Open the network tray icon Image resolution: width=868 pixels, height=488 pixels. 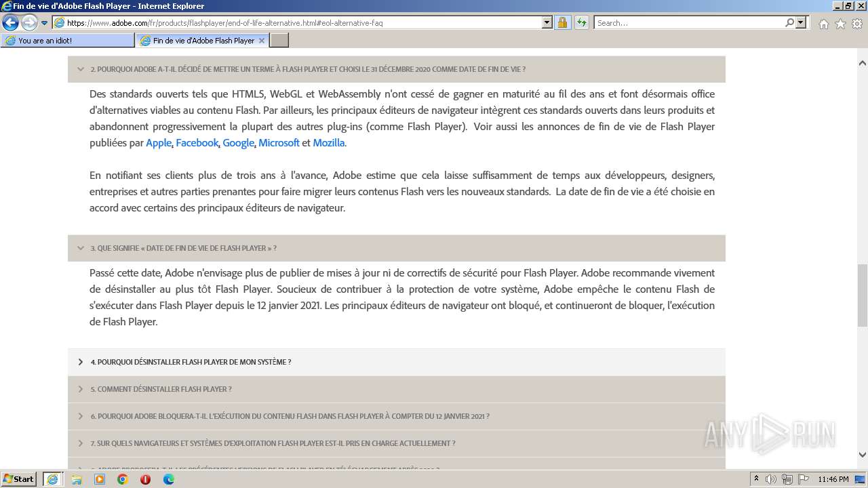[787, 479]
